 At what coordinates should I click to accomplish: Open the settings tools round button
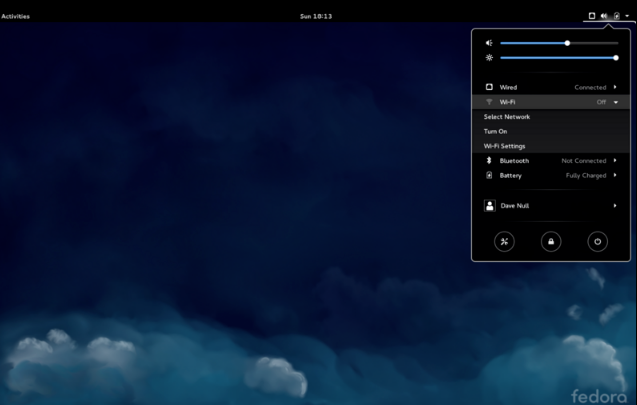tap(505, 241)
